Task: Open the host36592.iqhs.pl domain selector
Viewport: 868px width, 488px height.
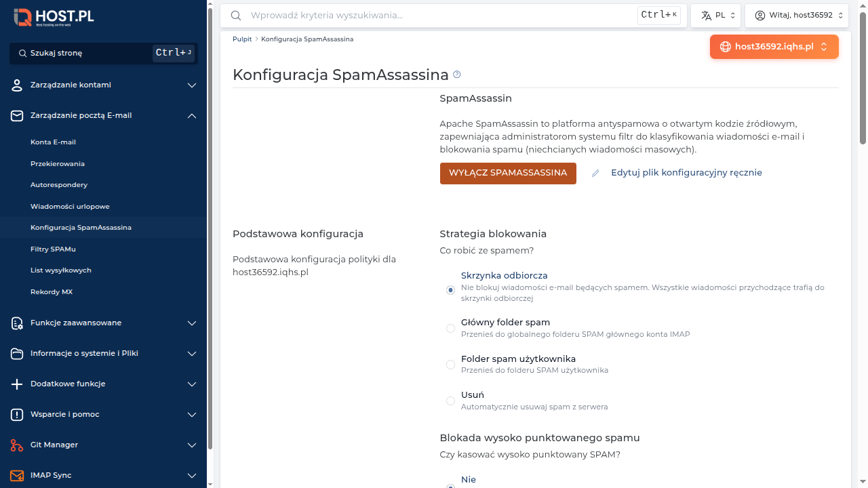Action: (774, 47)
